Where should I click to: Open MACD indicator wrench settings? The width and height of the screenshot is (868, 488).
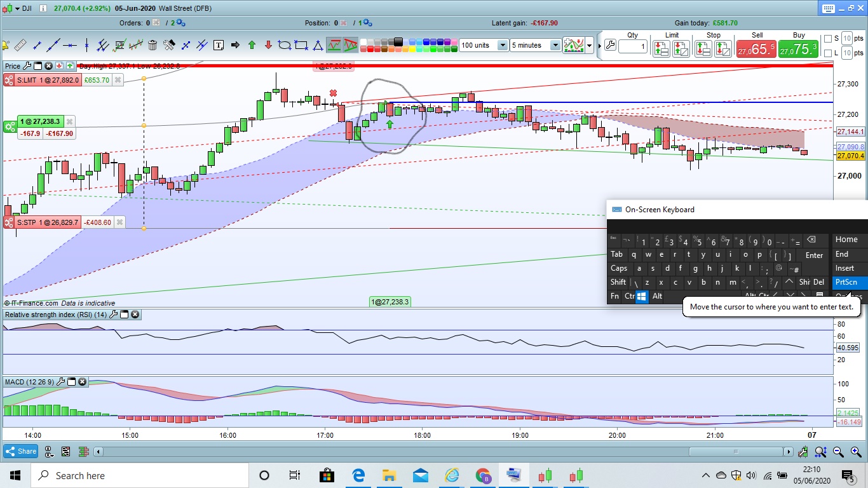(60, 382)
